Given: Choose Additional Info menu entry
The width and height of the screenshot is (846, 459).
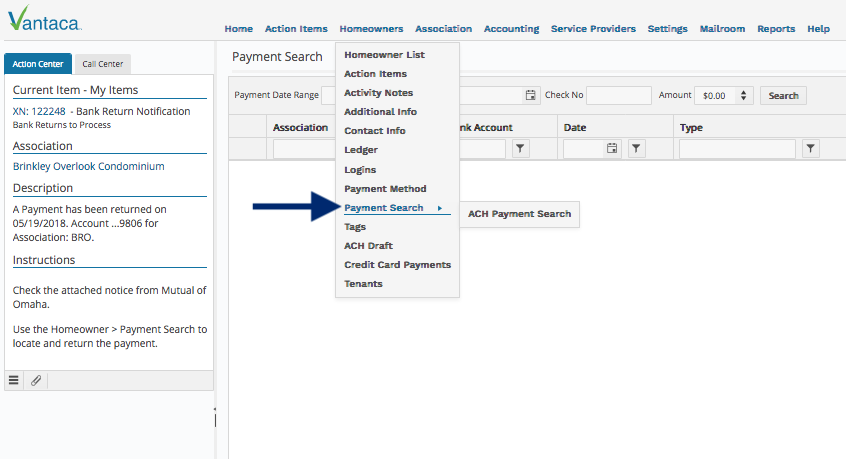Looking at the screenshot, I should point(380,111).
